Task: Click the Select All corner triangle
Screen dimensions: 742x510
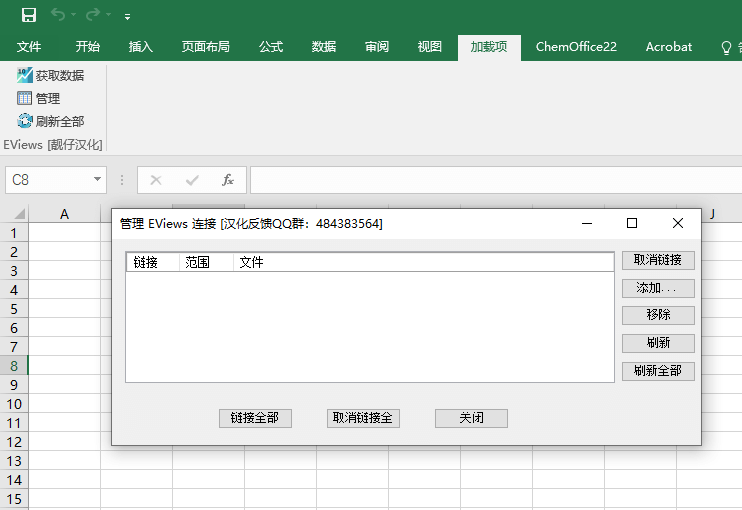Action: pyautogui.click(x=19, y=214)
